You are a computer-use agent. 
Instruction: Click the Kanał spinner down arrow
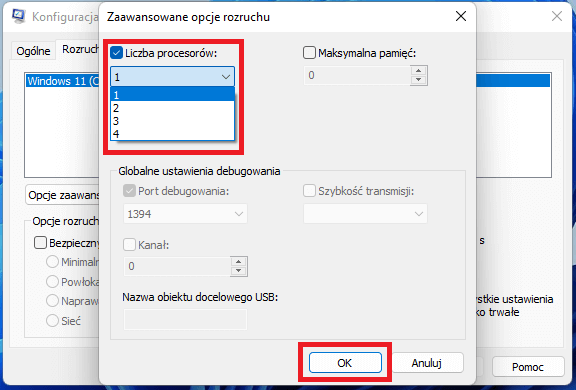[239, 271]
